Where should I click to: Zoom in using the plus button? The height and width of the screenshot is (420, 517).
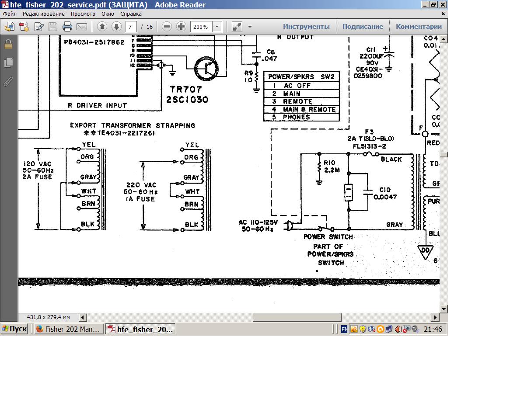[181, 27]
